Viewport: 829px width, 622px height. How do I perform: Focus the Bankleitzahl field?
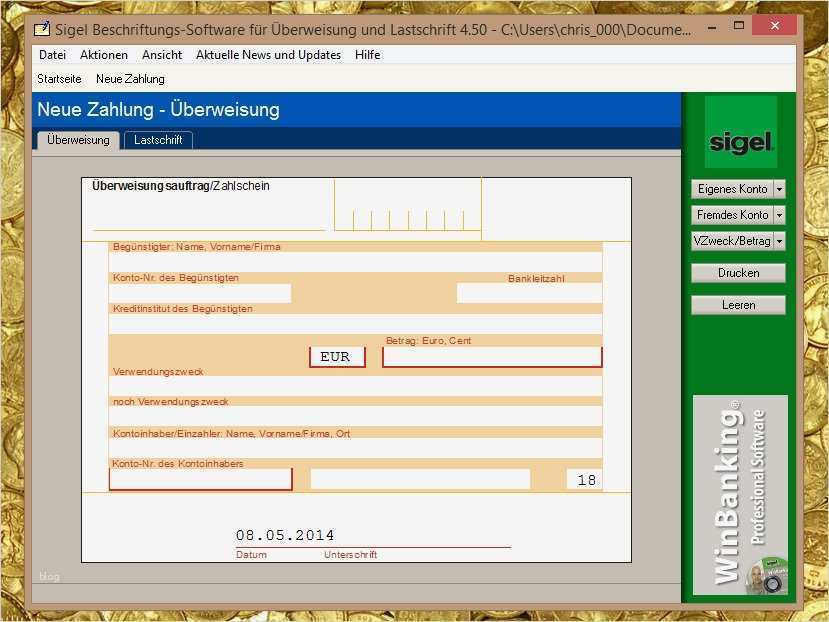(529, 293)
